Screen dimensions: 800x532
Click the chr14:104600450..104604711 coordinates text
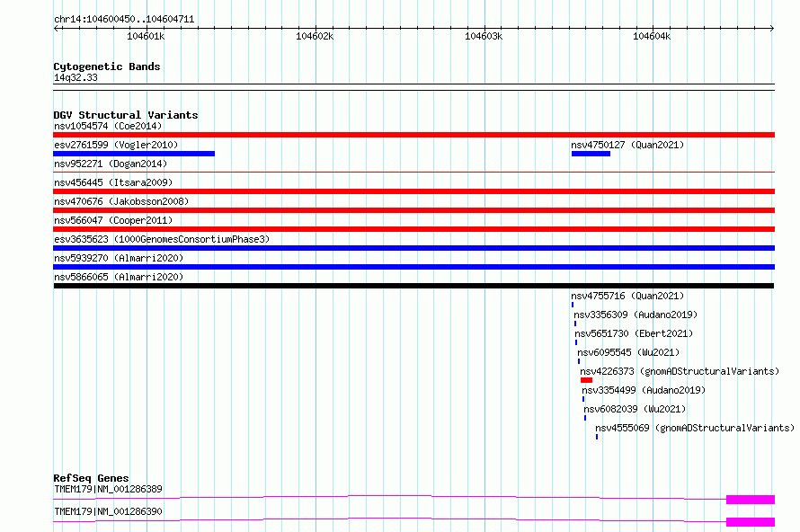point(124,20)
